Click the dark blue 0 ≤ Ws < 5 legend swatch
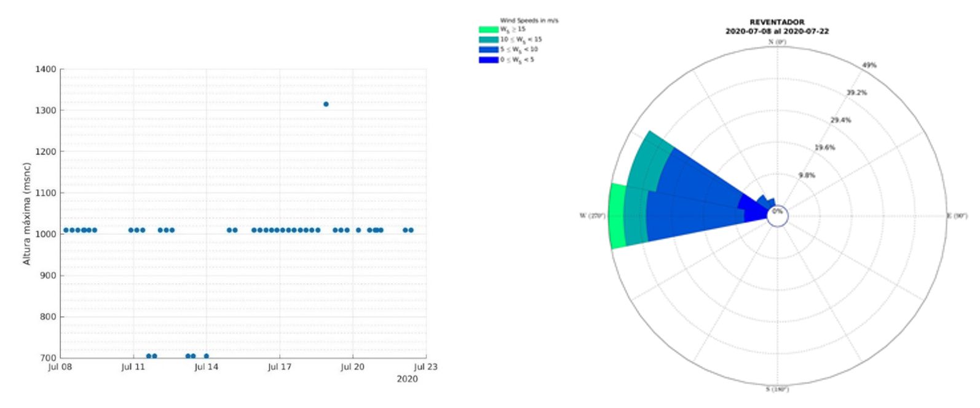This screenshot has height=408, width=980. [x=488, y=60]
